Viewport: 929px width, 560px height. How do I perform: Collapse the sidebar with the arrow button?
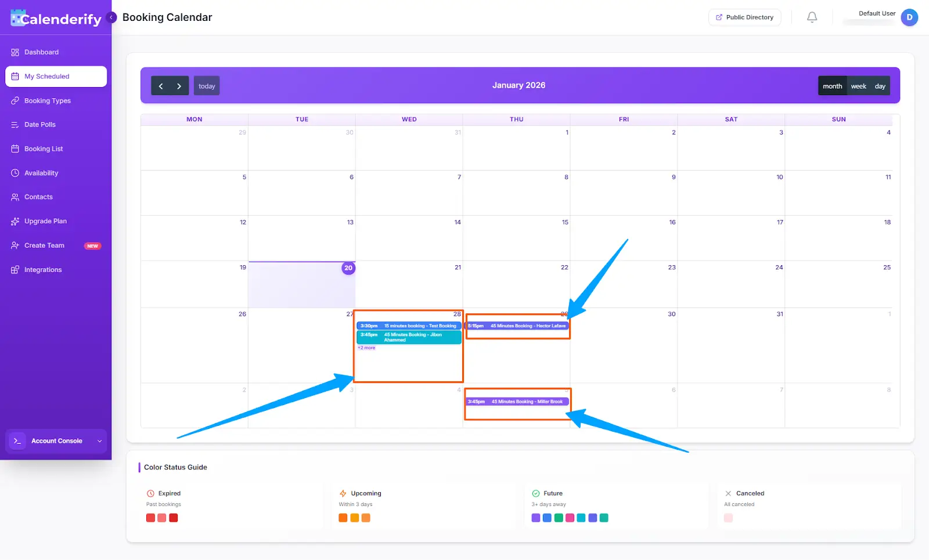coord(110,17)
